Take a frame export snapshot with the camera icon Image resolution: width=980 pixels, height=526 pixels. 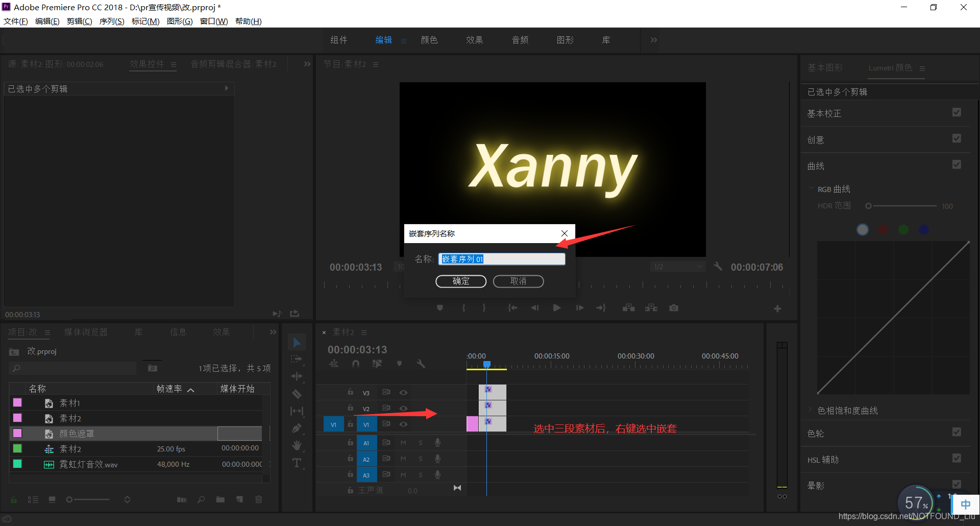(x=673, y=307)
